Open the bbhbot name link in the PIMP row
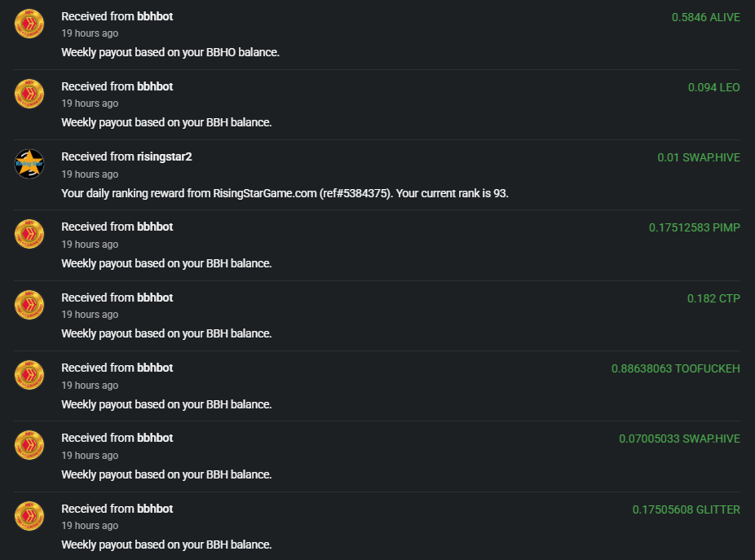Image resolution: width=755 pixels, height=560 pixels. (x=155, y=227)
